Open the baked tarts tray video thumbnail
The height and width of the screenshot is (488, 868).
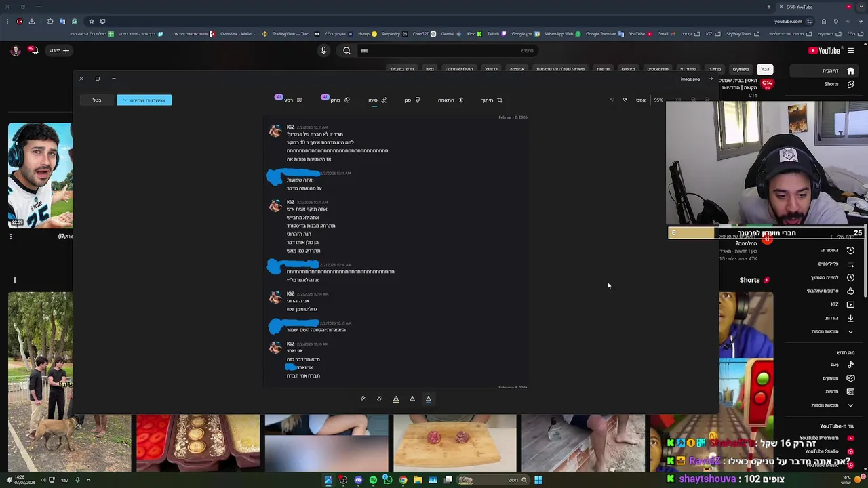point(197,443)
